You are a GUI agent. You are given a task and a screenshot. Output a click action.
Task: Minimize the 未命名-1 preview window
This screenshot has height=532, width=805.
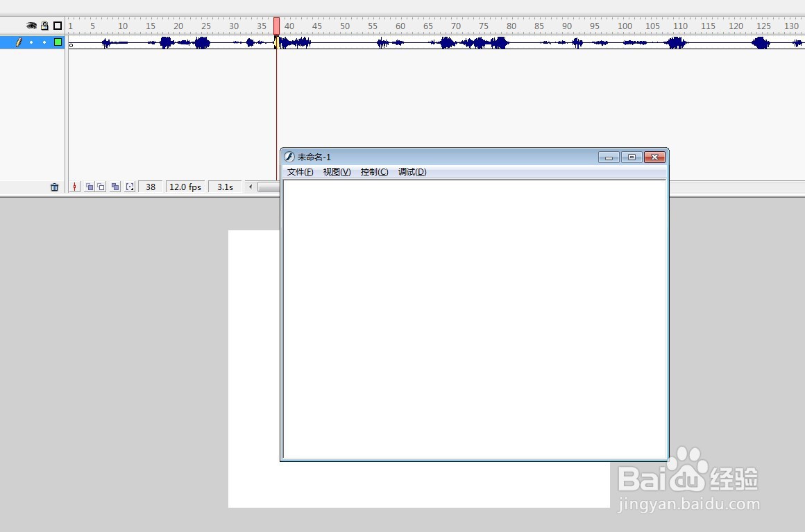coord(609,157)
